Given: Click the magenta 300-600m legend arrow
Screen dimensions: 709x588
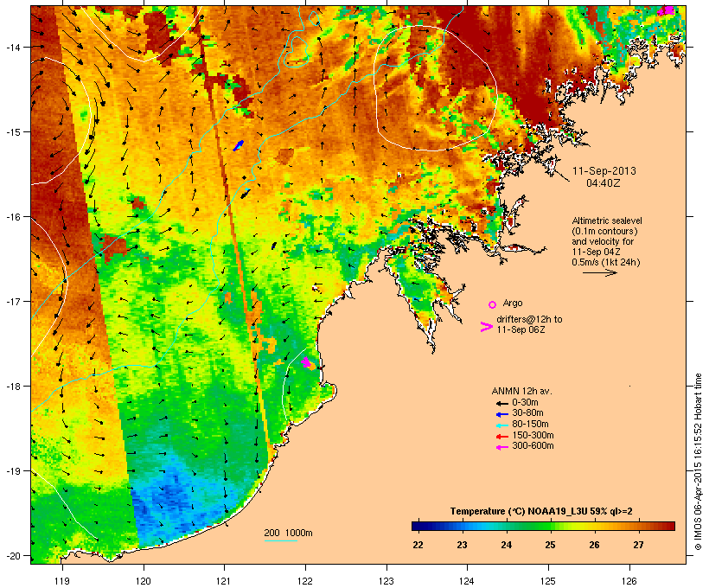Looking at the screenshot, I should click(x=502, y=447).
